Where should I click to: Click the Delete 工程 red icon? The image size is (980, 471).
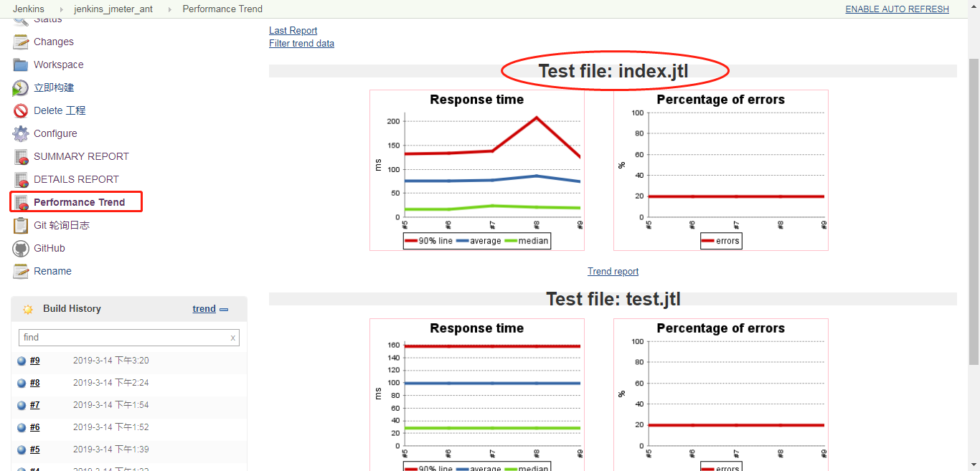[x=20, y=110]
